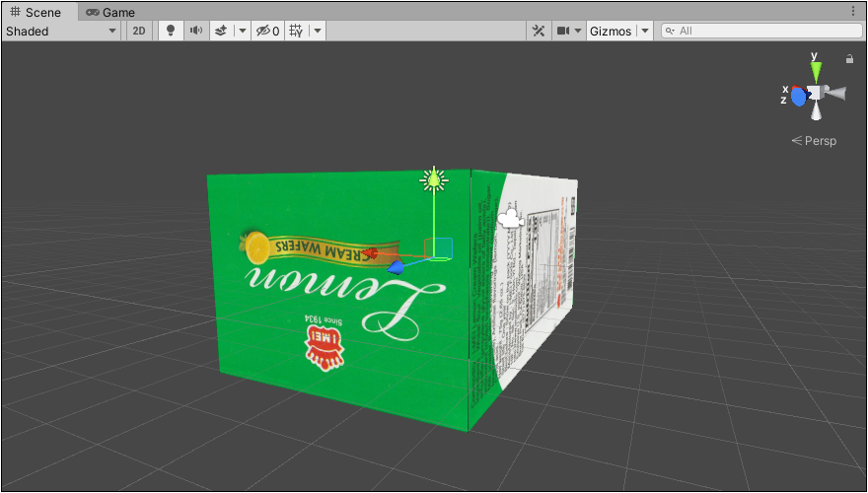The width and height of the screenshot is (868, 493).
Task: Toggle the scene gizmo rotation lock
Action: 849,59
